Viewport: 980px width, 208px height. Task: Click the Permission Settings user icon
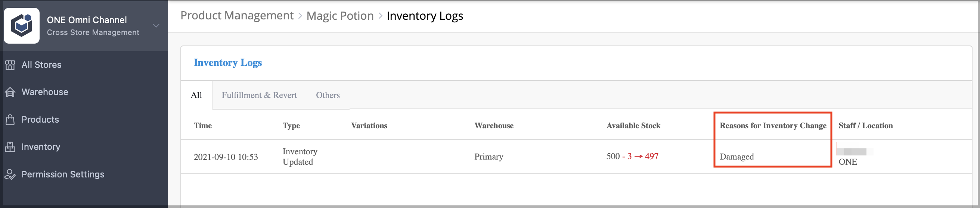coord(10,174)
